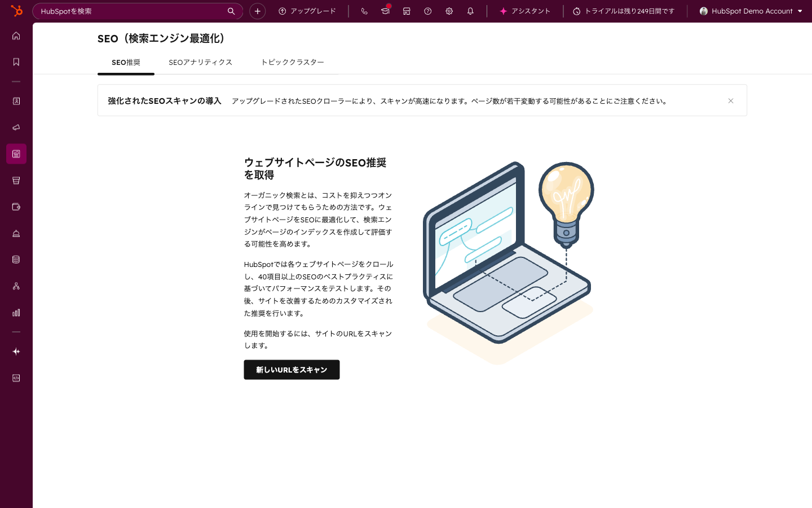Open the bookmarks icon in the sidebar
This screenshot has height=508, width=812.
[x=16, y=62]
